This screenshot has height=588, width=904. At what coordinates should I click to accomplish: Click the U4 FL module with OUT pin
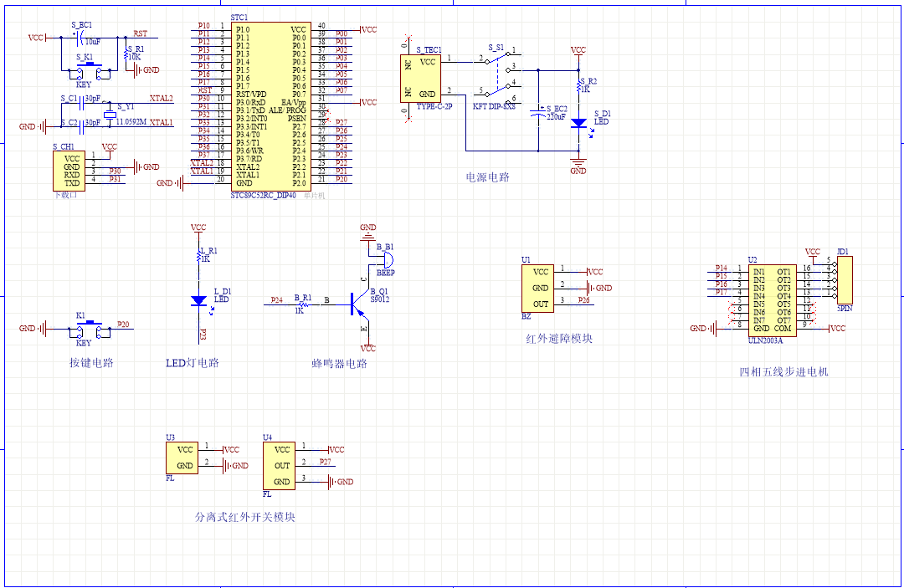[x=281, y=466]
